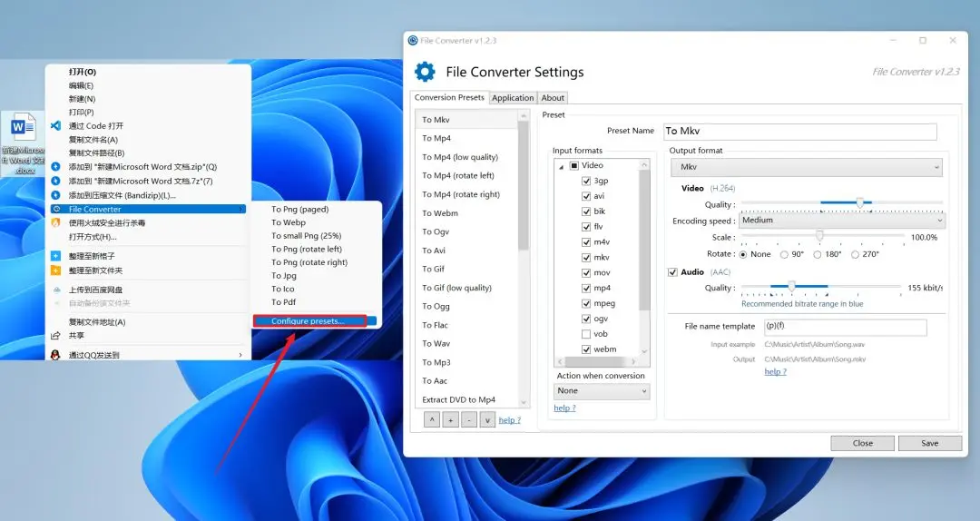Click the Huorong antivirus scan icon
The image size is (980, 521).
click(55, 222)
